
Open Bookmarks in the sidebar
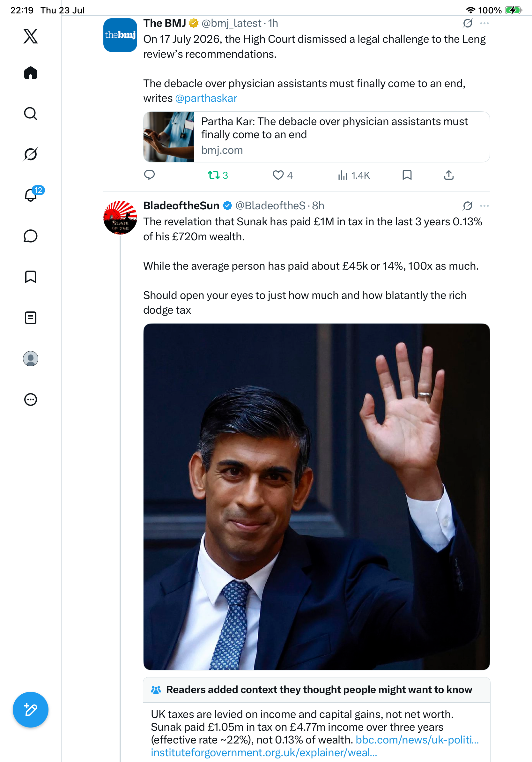(x=31, y=277)
